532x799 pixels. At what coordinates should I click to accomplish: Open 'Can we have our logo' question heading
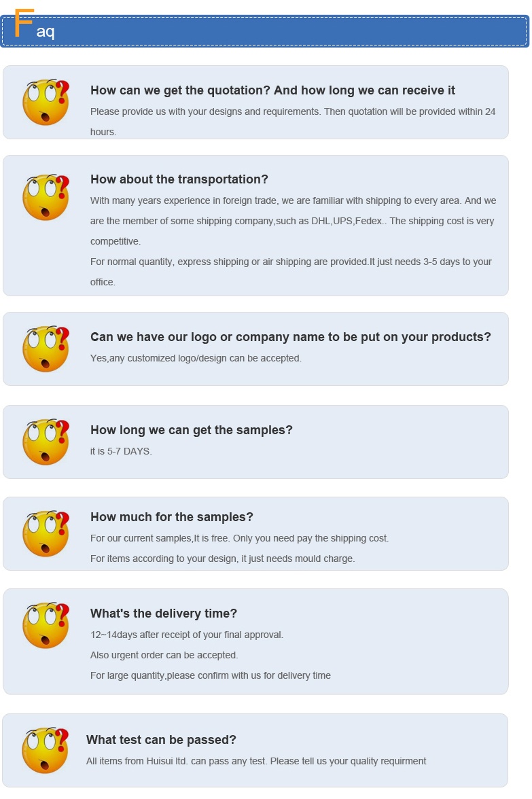[x=291, y=337]
